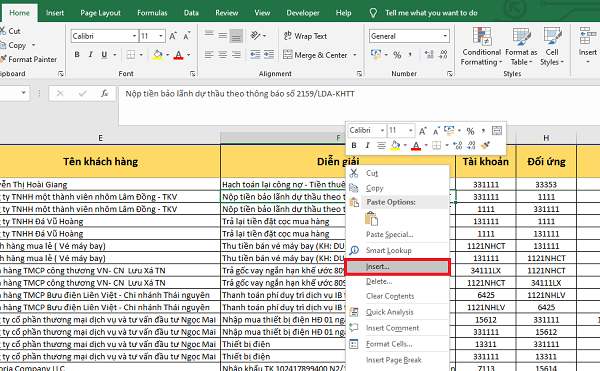600x371 pixels.
Task: Click Italic in the mini toolbar
Action: tap(367, 145)
